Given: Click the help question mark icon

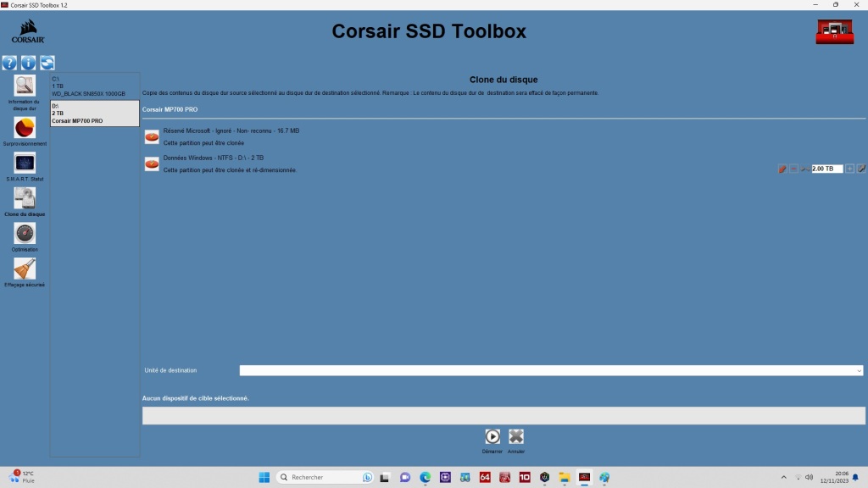Looking at the screenshot, I should tap(9, 62).
